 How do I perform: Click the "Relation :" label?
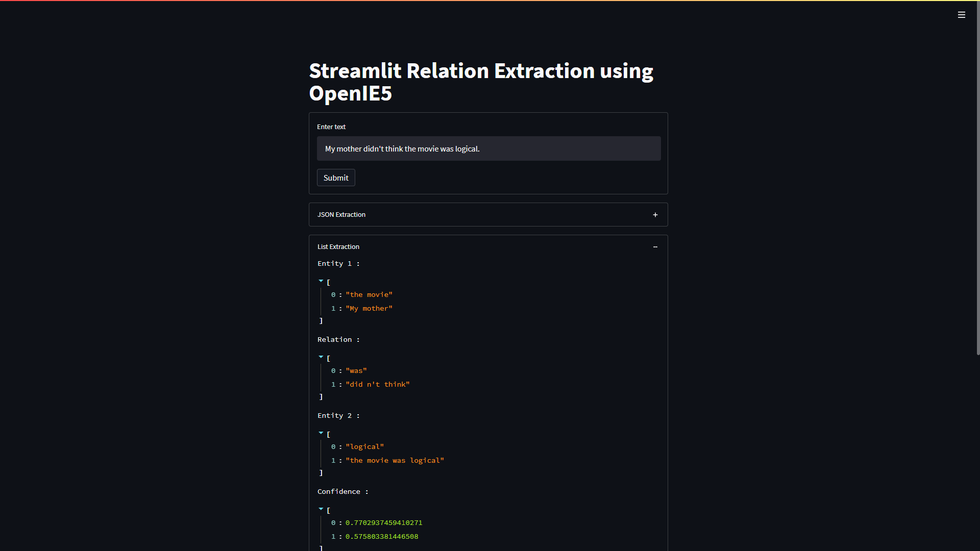338,340
